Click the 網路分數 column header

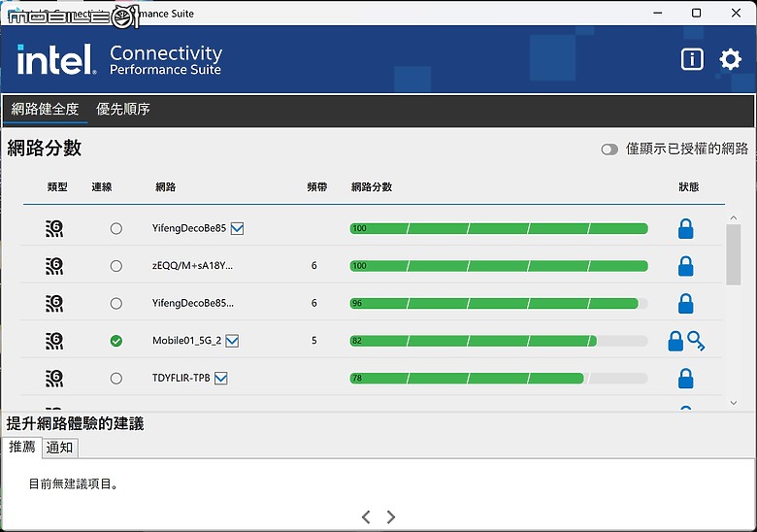click(372, 186)
